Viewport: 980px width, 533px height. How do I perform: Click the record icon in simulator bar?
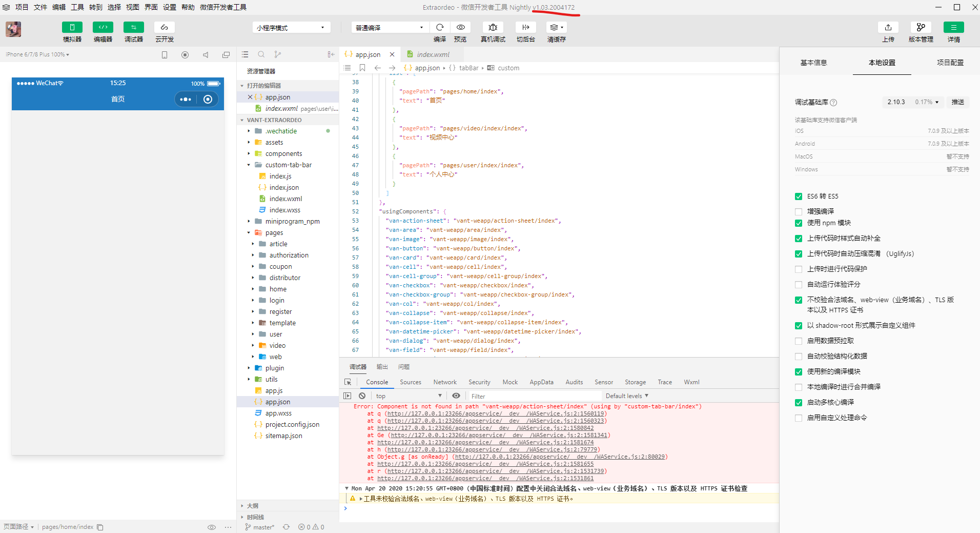coord(185,55)
